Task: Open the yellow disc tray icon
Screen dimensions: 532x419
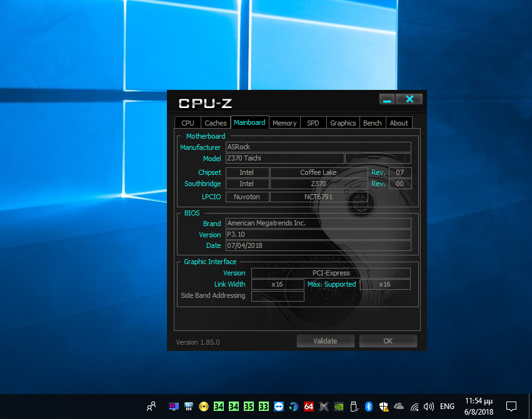Action: click(x=204, y=406)
